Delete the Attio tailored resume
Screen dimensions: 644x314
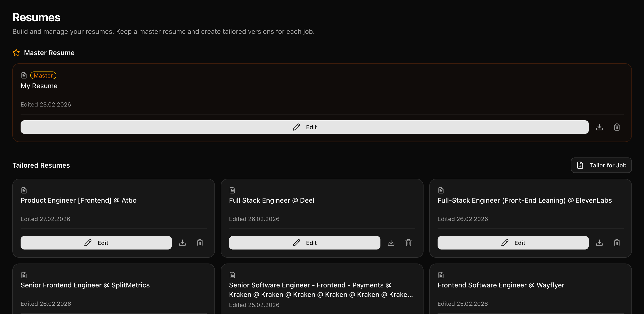[200, 243]
